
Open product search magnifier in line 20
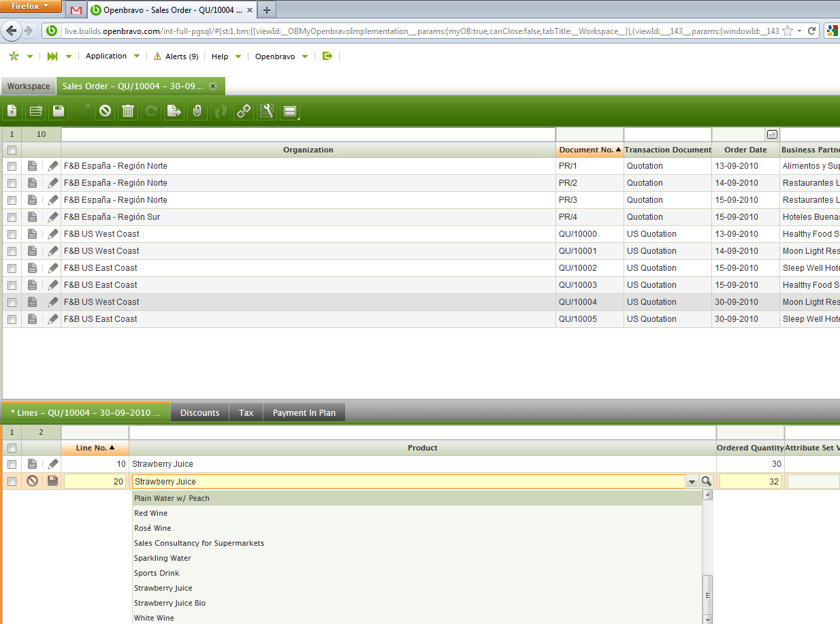(x=707, y=481)
